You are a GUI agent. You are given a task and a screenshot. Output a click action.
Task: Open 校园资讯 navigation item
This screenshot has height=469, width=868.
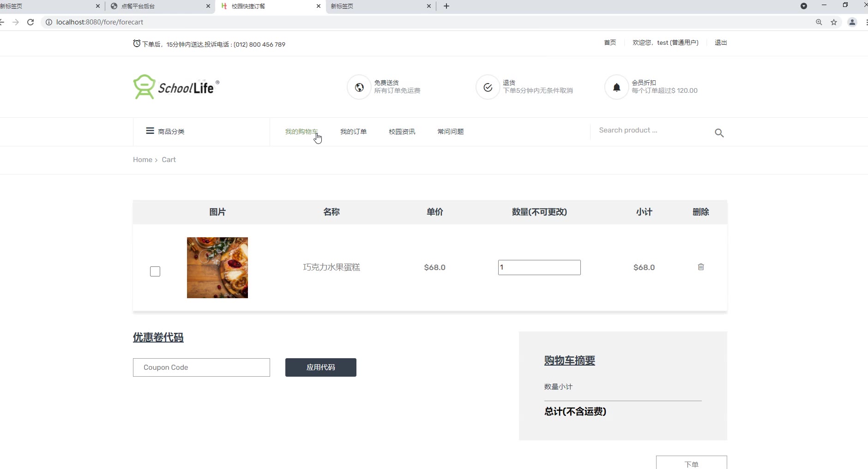coord(402,132)
